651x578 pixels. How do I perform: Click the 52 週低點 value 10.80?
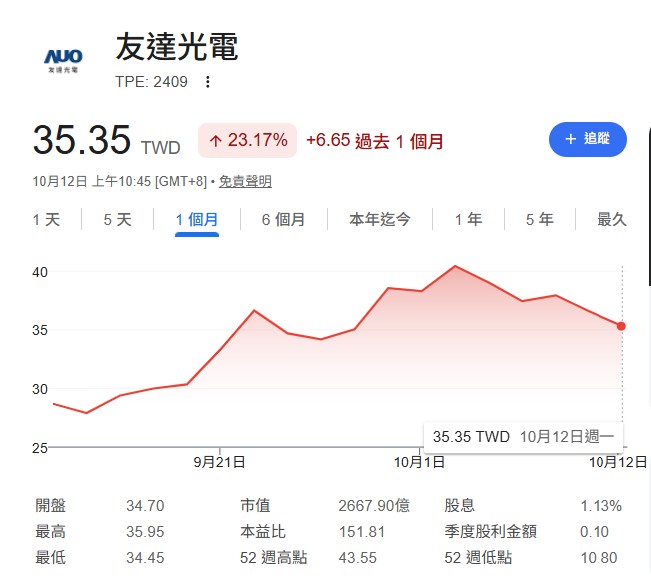tap(599, 558)
